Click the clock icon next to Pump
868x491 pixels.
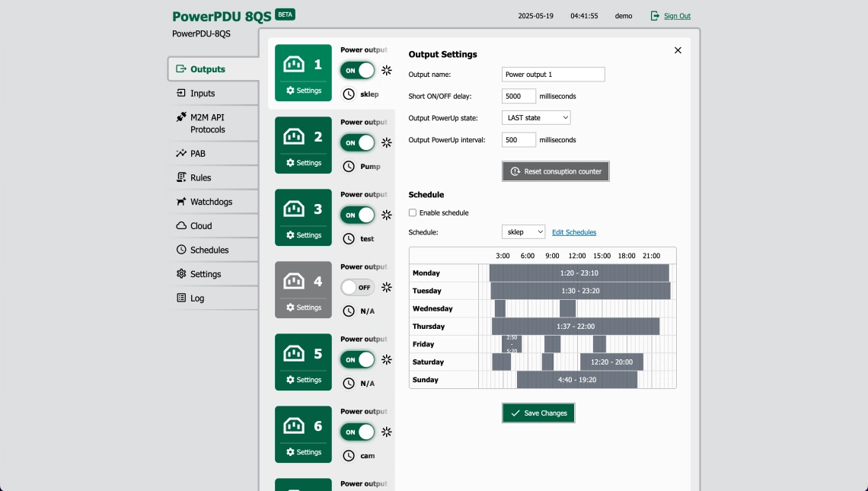(x=349, y=167)
